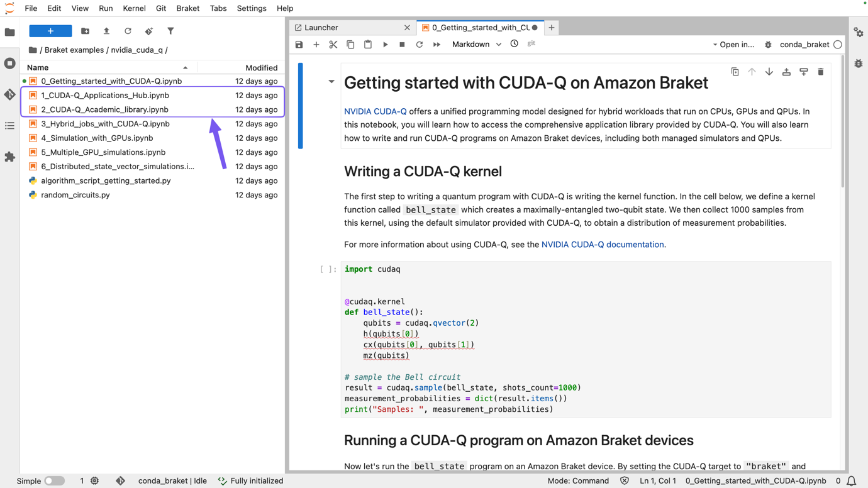Open the debugger panel on right sidebar
This screenshot has width=868, height=488.
pyautogui.click(x=859, y=64)
